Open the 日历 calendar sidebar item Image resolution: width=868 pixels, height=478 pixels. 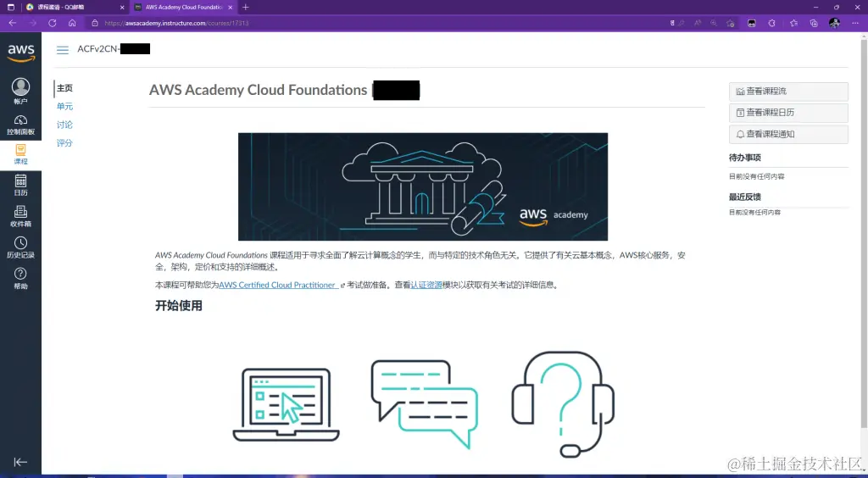click(20, 186)
